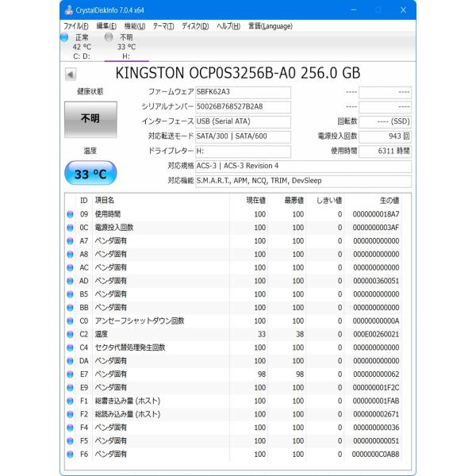Click the standard field ACS-3 | ACS-3 Revision 4
This screenshot has height=476, width=476.
point(303,167)
